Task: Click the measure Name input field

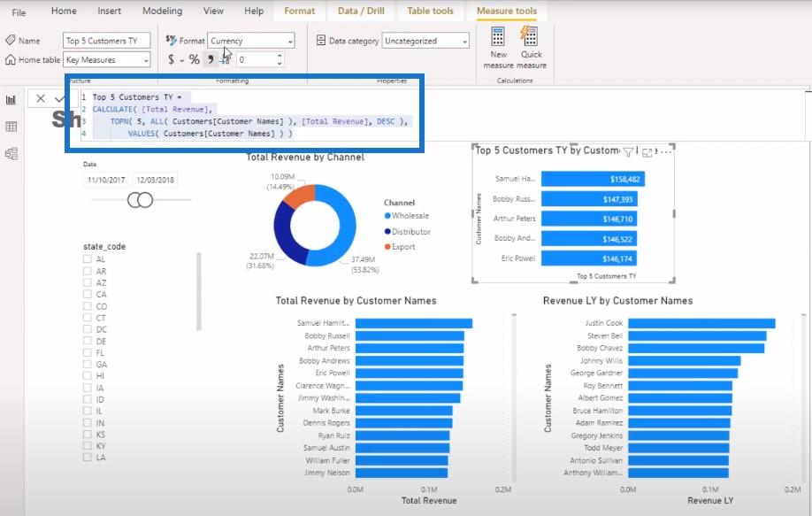Action: pyautogui.click(x=107, y=41)
